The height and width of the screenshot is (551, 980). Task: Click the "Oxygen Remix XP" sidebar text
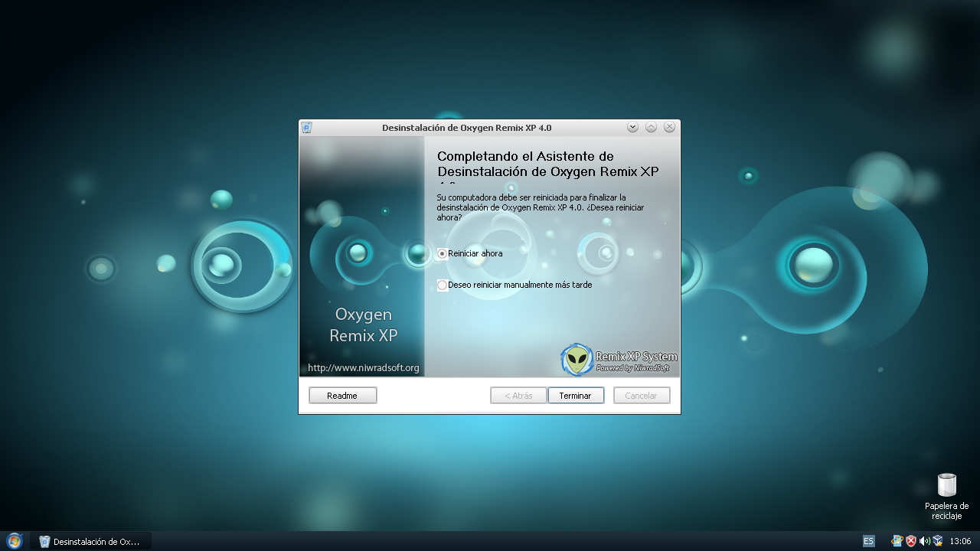[x=363, y=324]
